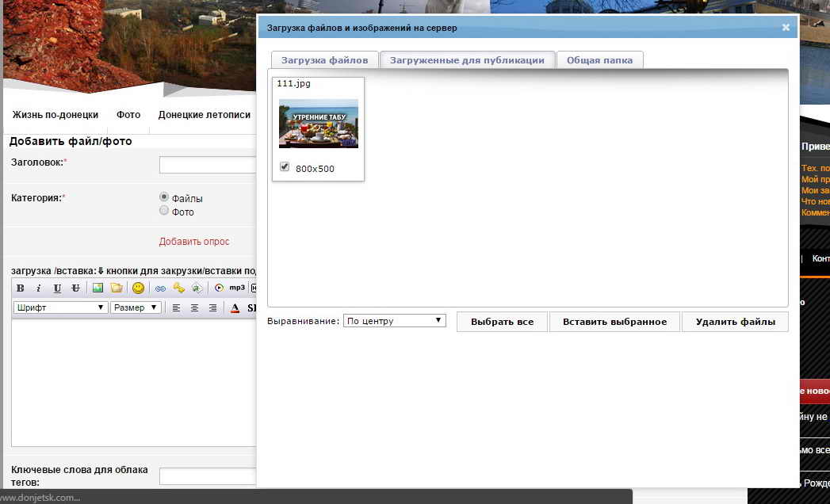Apply strikethrough text formatting
Viewport: 830px width, 504px height.
[75, 288]
